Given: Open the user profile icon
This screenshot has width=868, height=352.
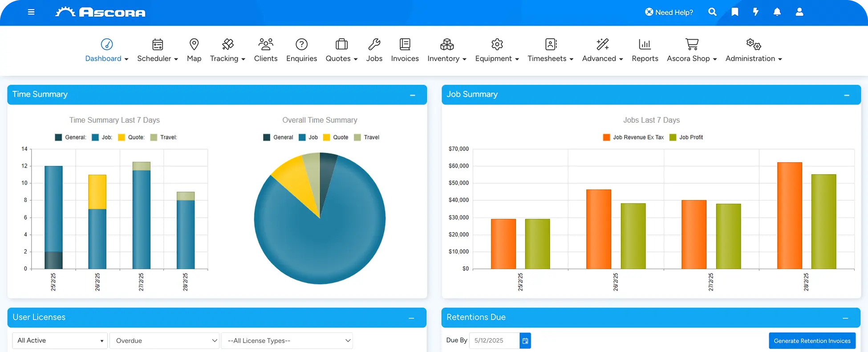Looking at the screenshot, I should click(x=799, y=12).
